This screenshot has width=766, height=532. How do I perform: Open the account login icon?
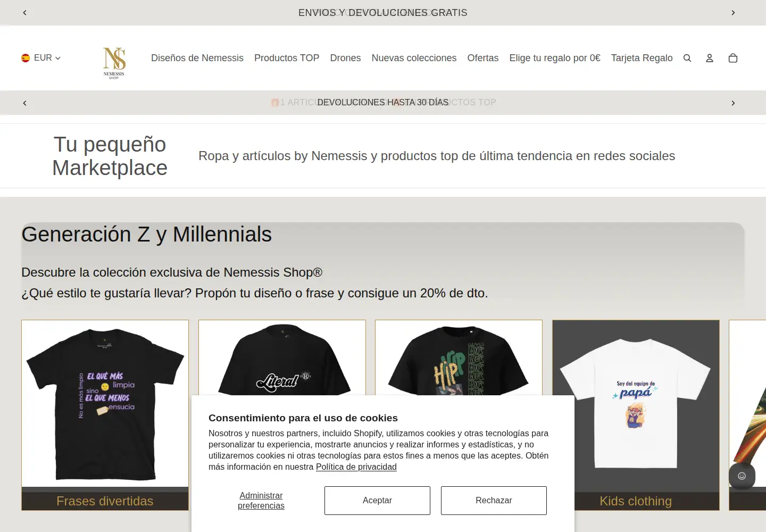coord(710,58)
